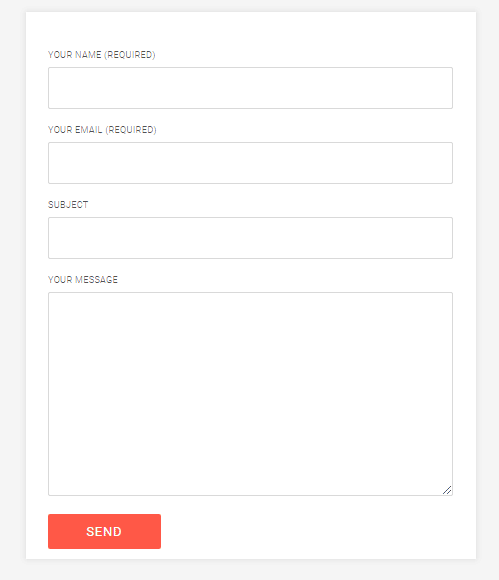This screenshot has height=580, width=499.
Task: Click the word "EMAIL" in the second label
Action: pos(88,130)
